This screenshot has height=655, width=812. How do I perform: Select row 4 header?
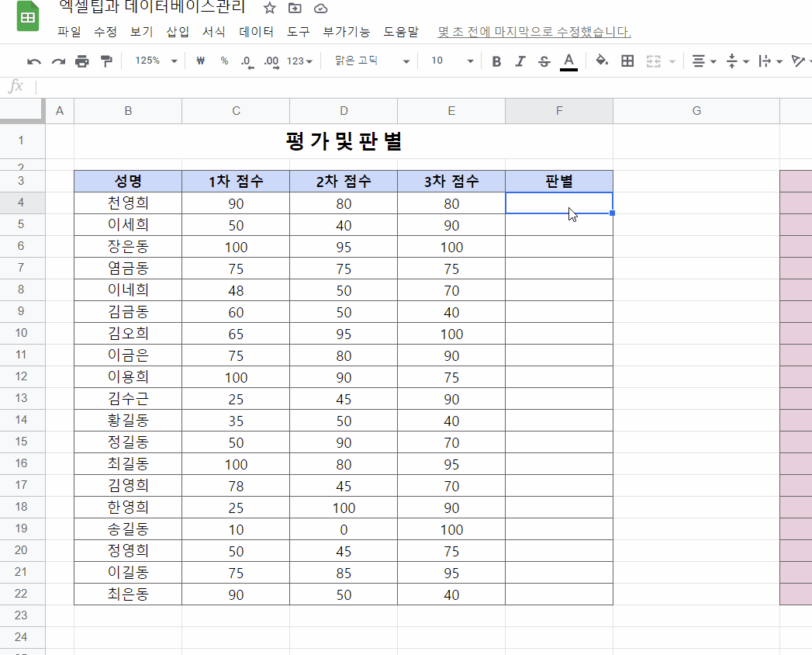(x=21, y=203)
